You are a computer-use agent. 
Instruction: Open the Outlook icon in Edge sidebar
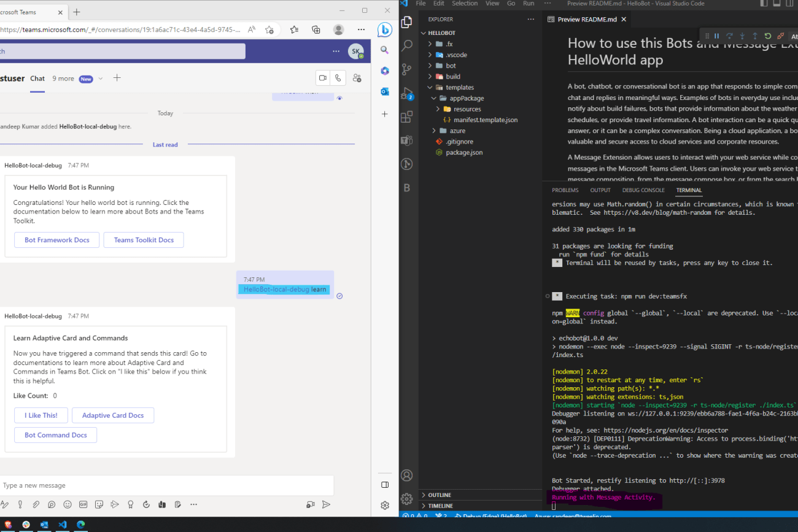[385, 91]
